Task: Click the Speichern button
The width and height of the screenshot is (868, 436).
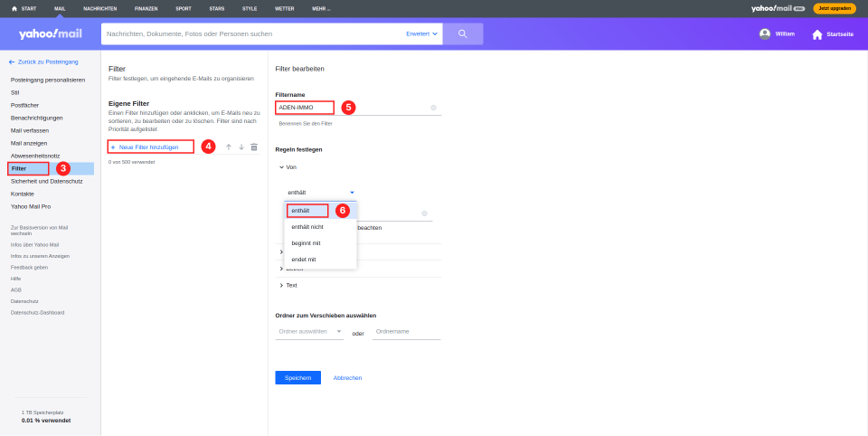Action: (x=297, y=378)
